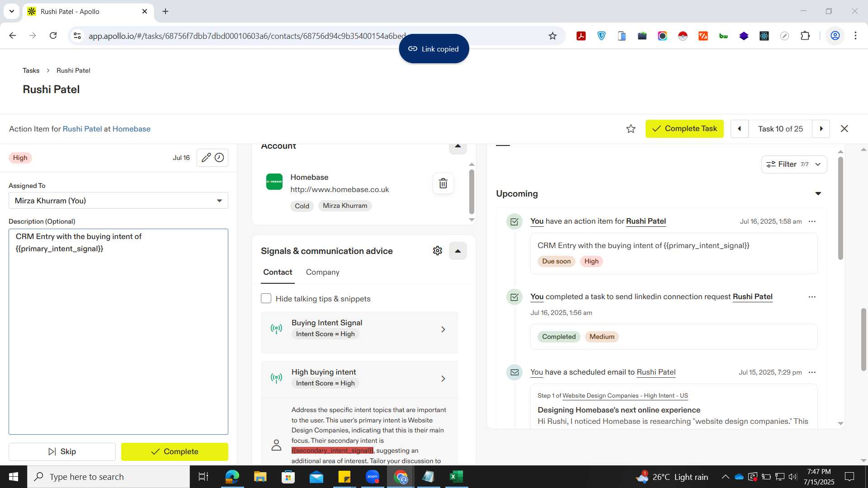Click the Due soon tag
Image resolution: width=868 pixels, height=488 pixels.
click(556, 261)
